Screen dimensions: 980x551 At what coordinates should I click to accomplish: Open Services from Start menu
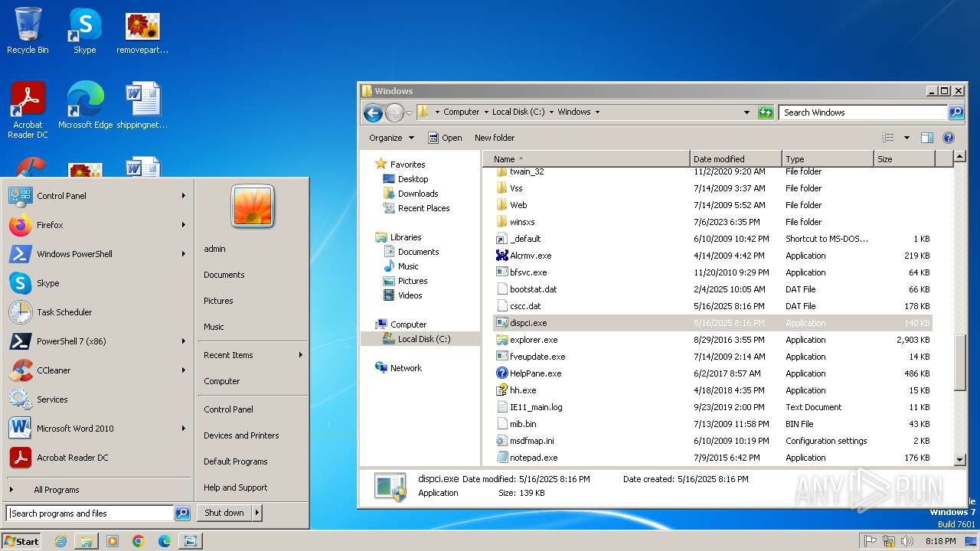[97, 399]
